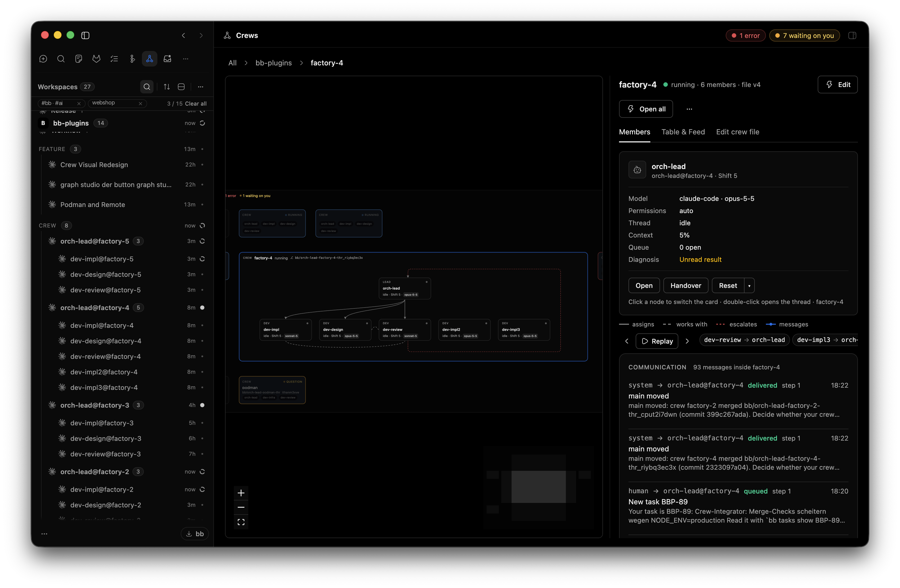Click the Workspaces sort arrows icon
The width and height of the screenshot is (900, 588).
(x=167, y=87)
